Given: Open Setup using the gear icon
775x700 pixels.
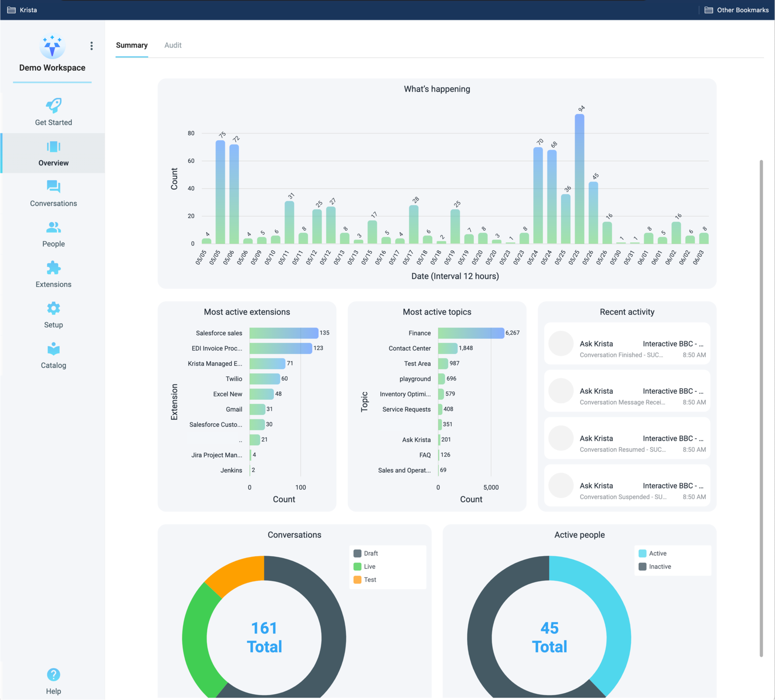Looking at the screenshot, I should 53,308.
